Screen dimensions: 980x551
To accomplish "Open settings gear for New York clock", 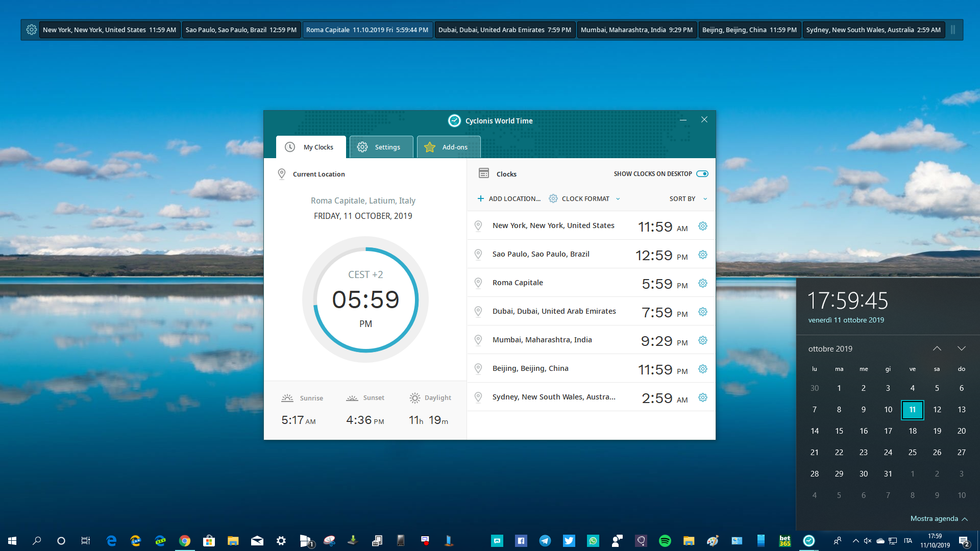I will tap(703, 226).
